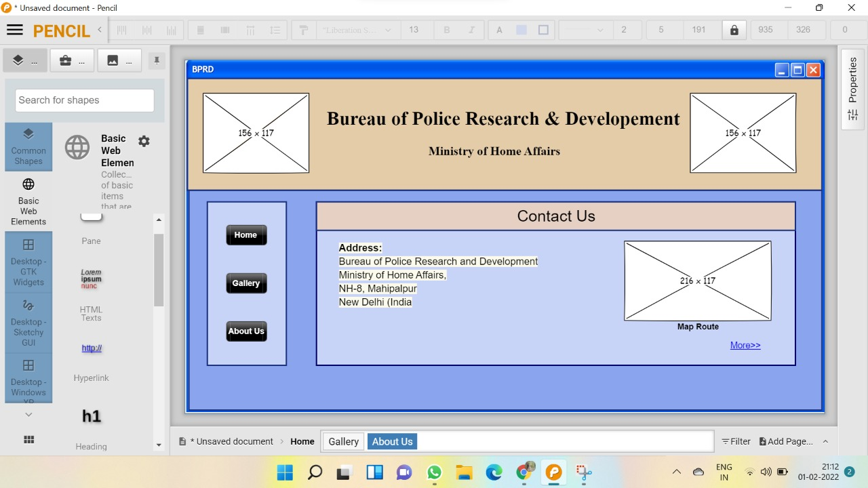Click the Home page breadcrumb
This screenshot has height=488, width=868.
tap(302, 441)
